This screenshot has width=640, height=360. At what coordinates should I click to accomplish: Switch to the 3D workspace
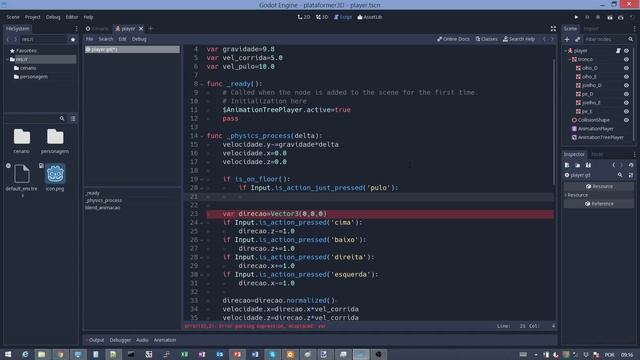322,17
